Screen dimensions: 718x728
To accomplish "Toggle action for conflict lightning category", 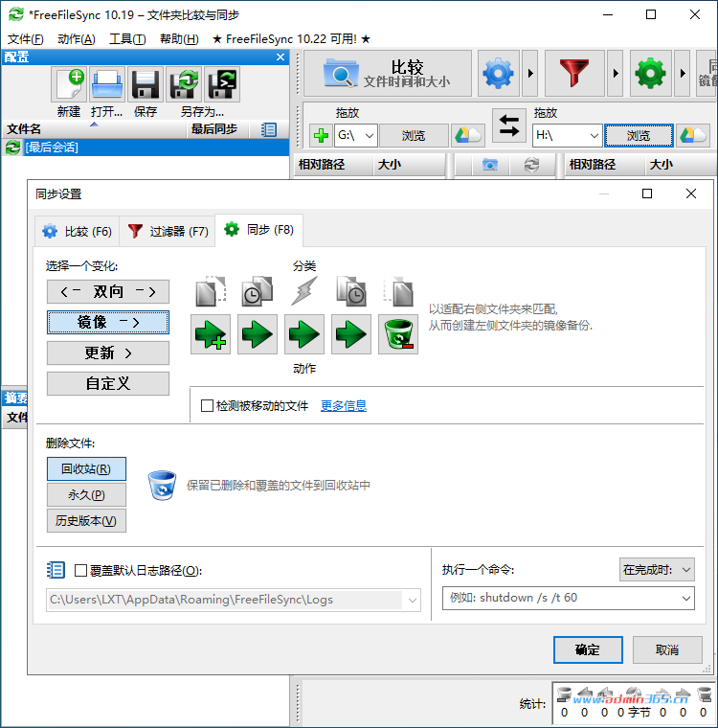I will pos(304,334).
